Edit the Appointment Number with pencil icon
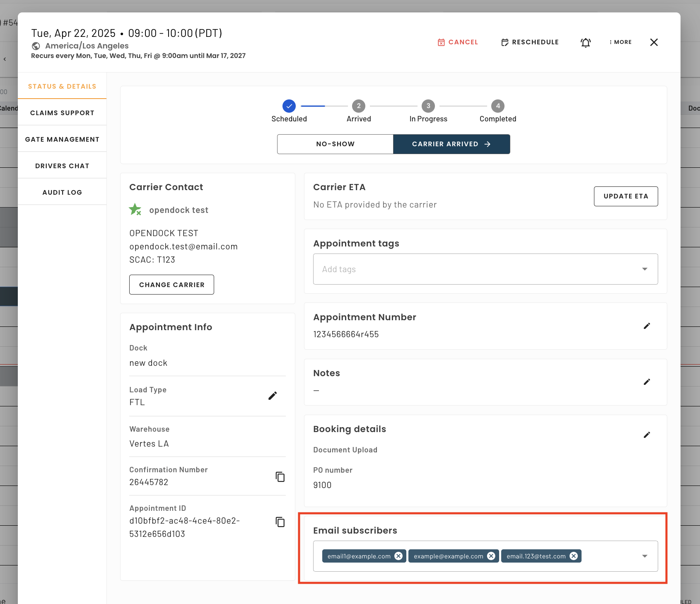 coord(647,326)
